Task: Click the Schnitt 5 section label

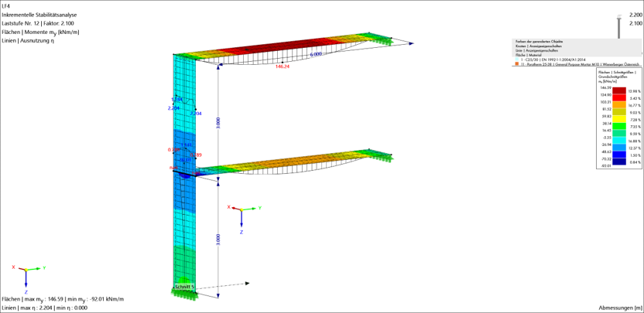Action: tap(184, 286)
